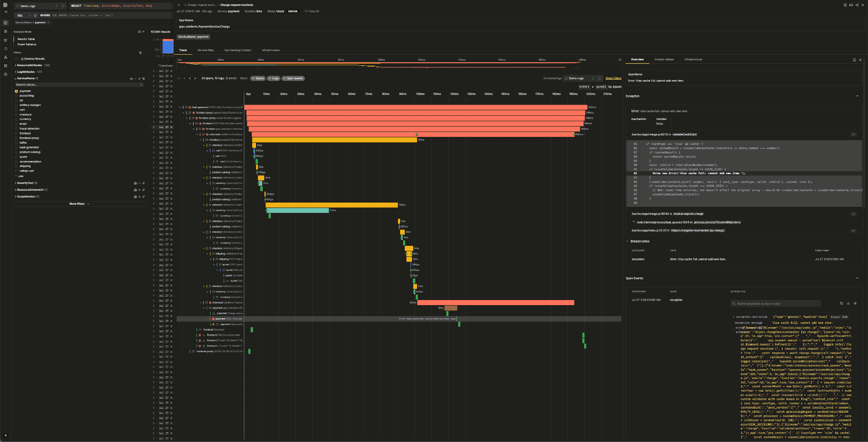Viewport: 868px width, 442px height.
Task: Open the Infrastructure tab beside Surrounding Context
Action: (271, 50)
